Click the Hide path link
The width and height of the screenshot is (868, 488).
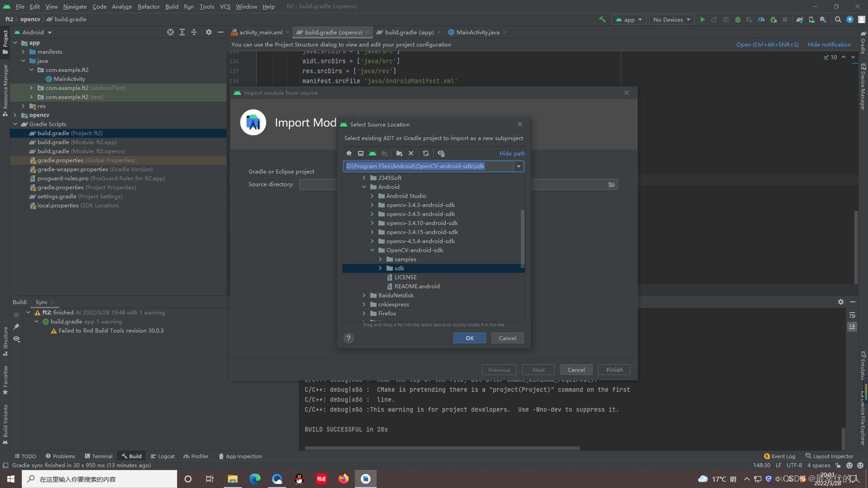click(512, 154)
